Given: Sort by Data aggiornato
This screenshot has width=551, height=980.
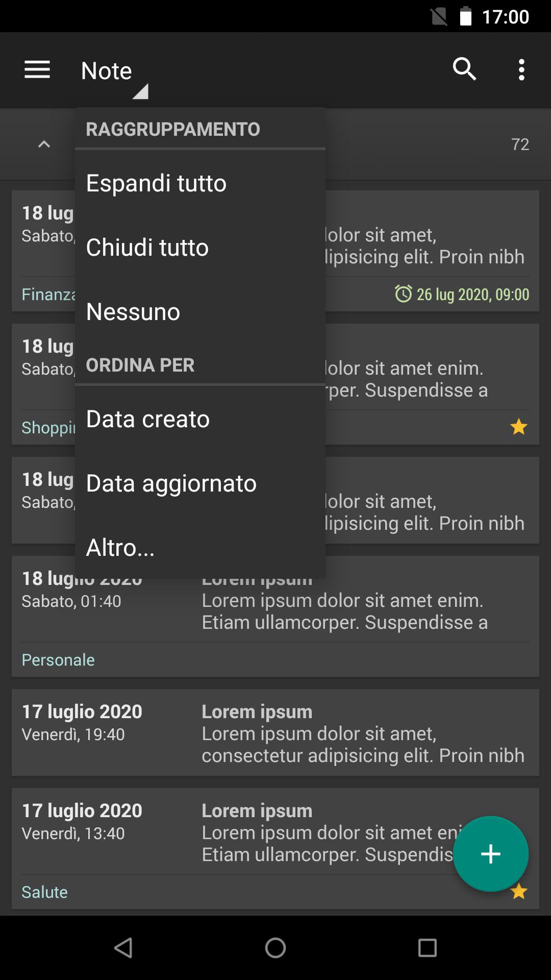Looking at the screenshot, I should pos(171,483).
